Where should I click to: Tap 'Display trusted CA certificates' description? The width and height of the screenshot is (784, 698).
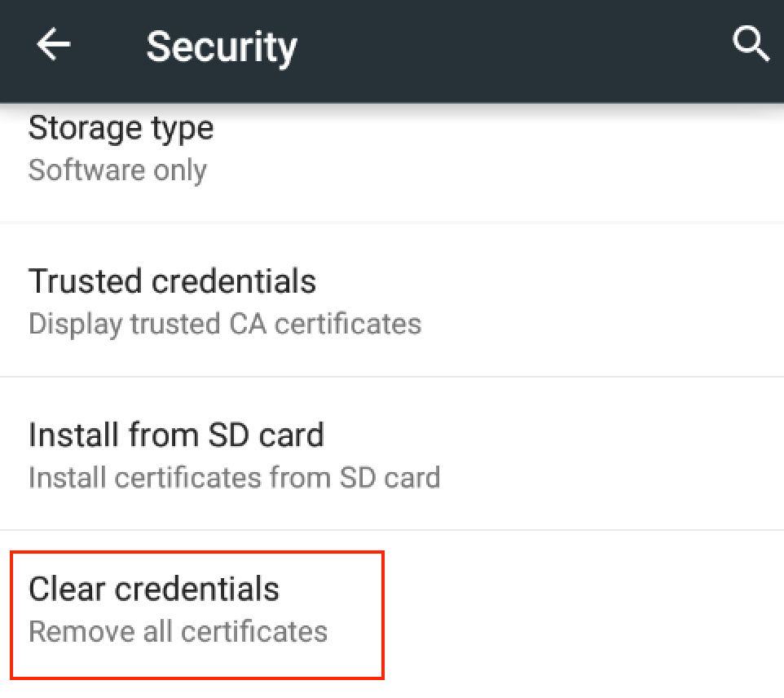point(225,323)
